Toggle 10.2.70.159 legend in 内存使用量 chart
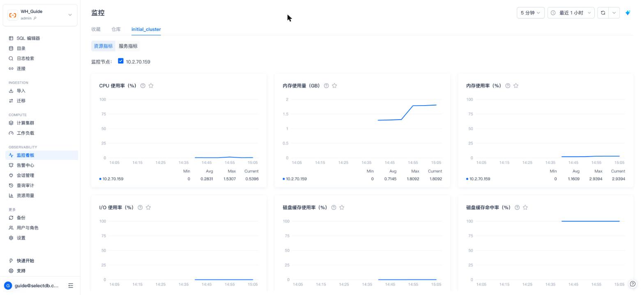This screenshot has height=295, width=644. pyautogui.click(x=295, y=179)
